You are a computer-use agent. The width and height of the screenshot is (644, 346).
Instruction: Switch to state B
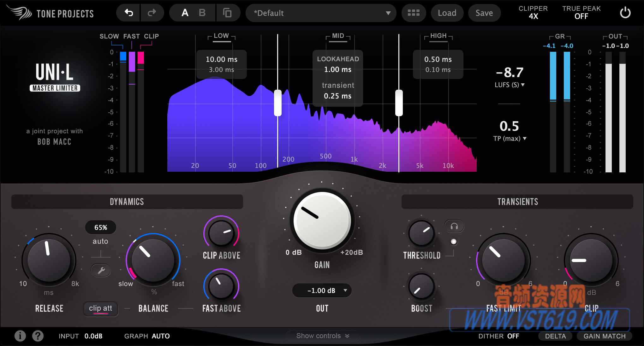click(202, 13)
